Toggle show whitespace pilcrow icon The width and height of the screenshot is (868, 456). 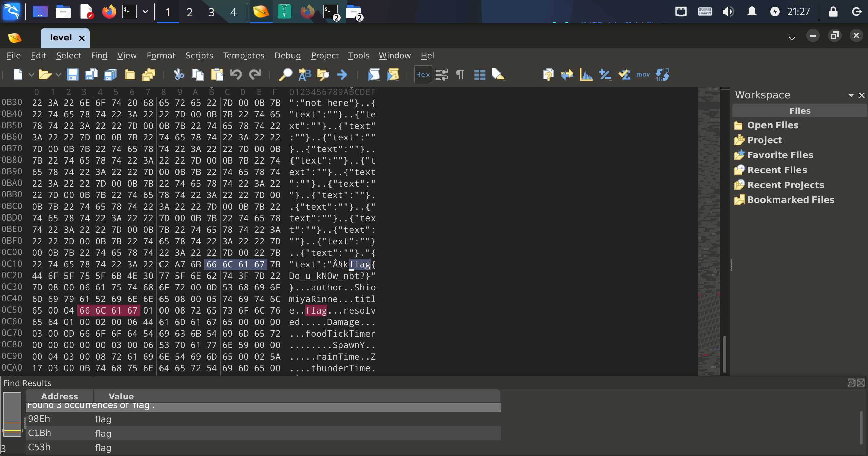point(460,74)
